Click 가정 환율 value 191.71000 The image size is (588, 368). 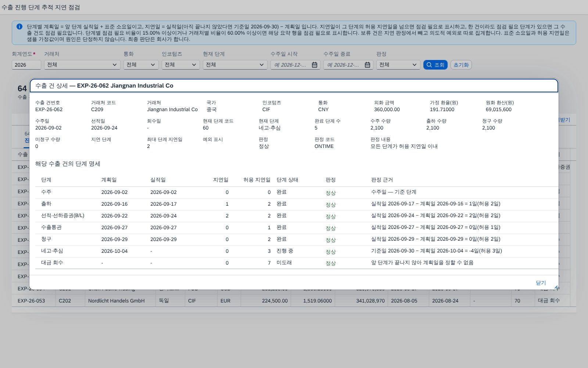pyautogui.click(x=442, y=109)
